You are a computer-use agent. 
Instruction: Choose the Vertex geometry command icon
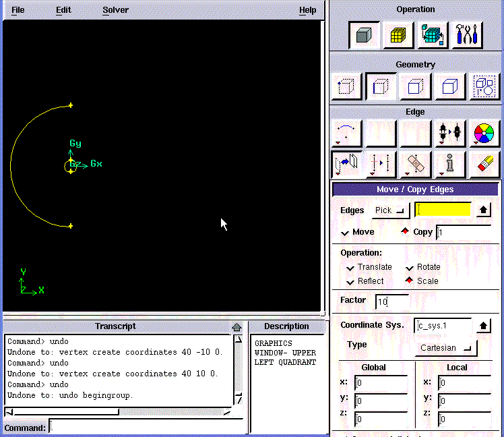click(346, 86)
